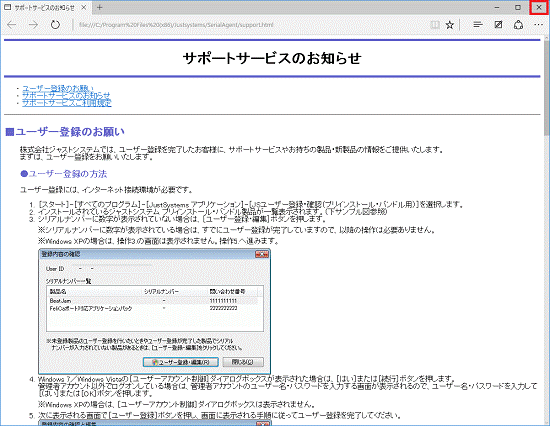Click the User ID label in sample dialog
Viewport: 550px width, 426px height.
pos(55,269)
